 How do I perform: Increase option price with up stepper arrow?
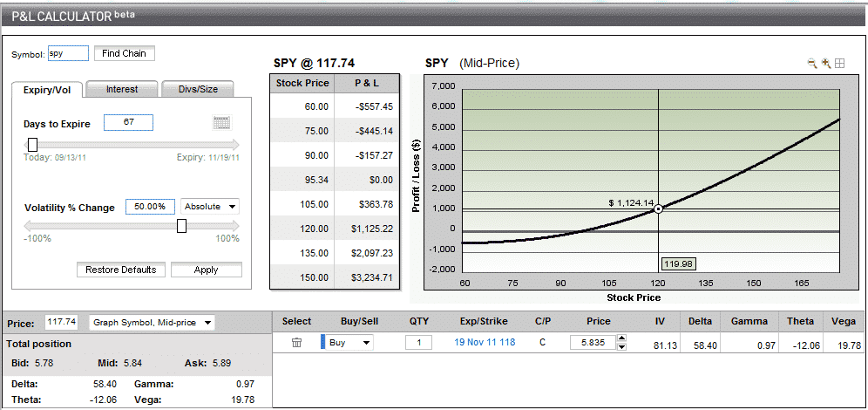point(621,338)
